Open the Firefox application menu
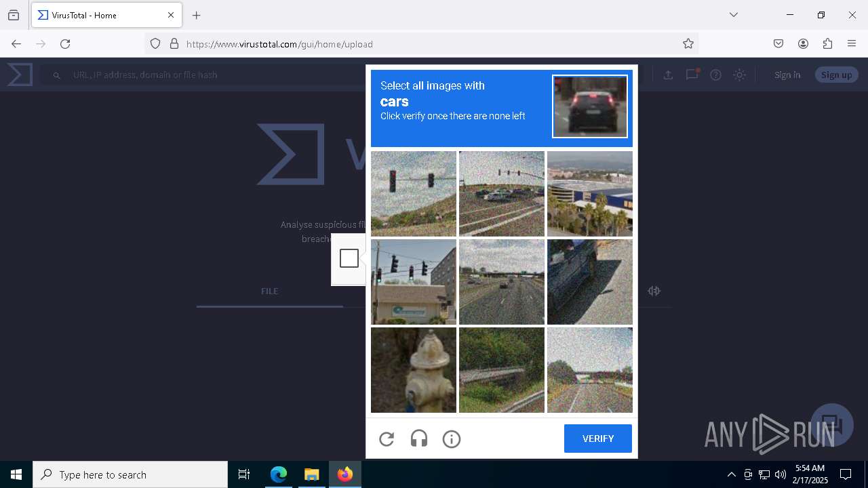Image resolution: width=868 pixels, height=488 pixels. [x=852, y=44]
